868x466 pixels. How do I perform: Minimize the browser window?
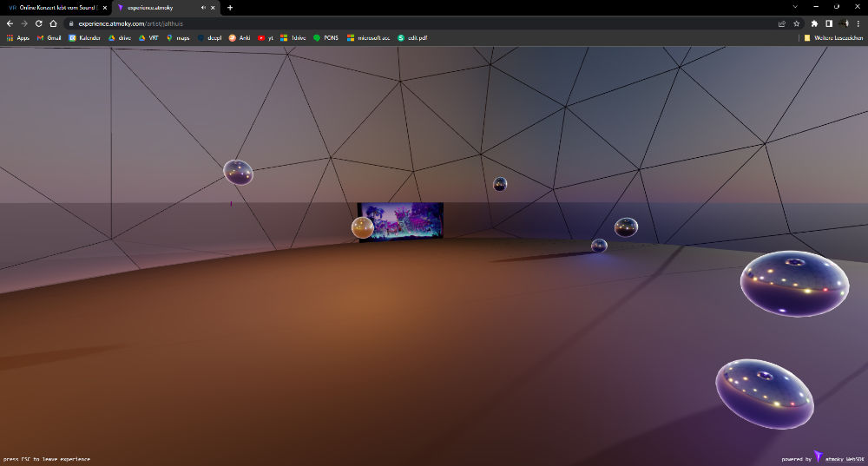(816, 7)
